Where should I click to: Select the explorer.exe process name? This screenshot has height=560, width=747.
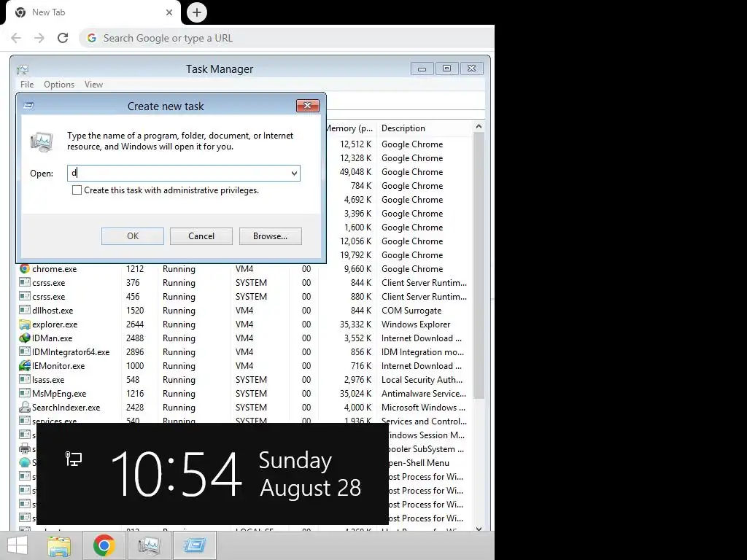click(55, 324)
